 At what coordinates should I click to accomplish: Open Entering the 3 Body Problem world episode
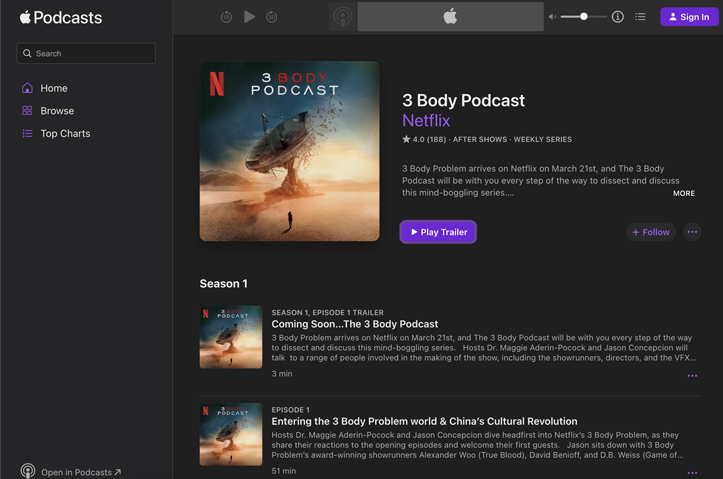point(424,421)
